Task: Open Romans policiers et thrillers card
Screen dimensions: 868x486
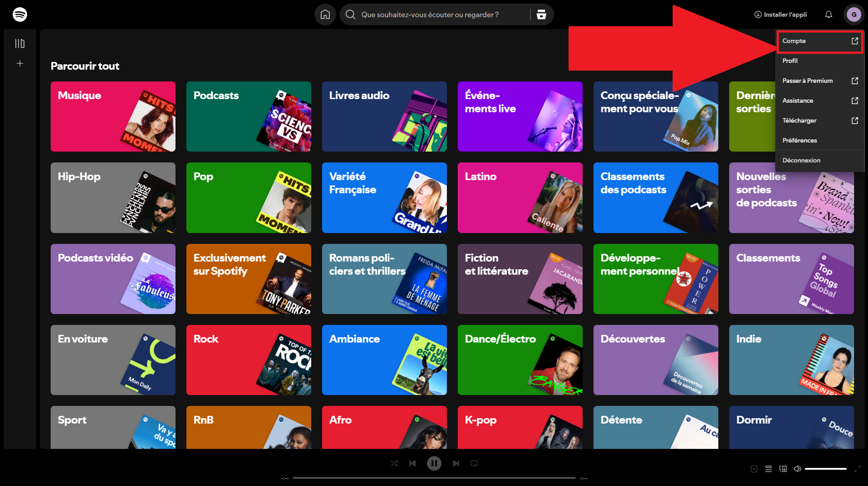Action: [384, 279]
